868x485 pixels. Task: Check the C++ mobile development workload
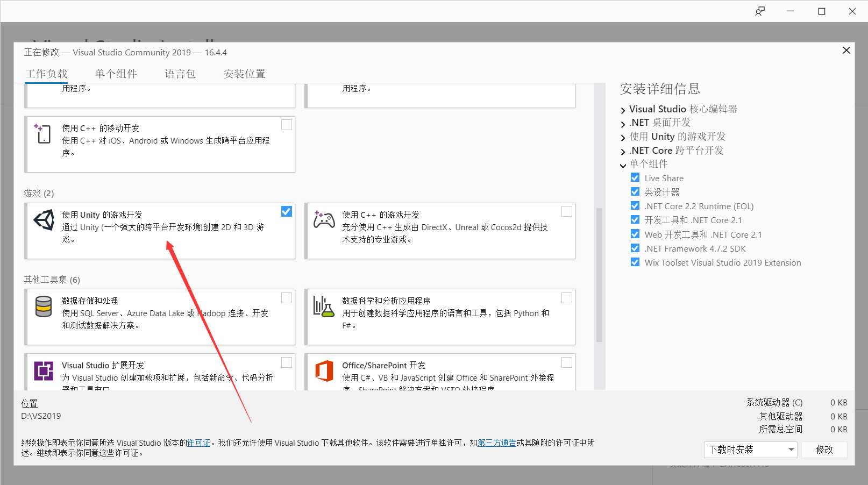tap(287, 125)
